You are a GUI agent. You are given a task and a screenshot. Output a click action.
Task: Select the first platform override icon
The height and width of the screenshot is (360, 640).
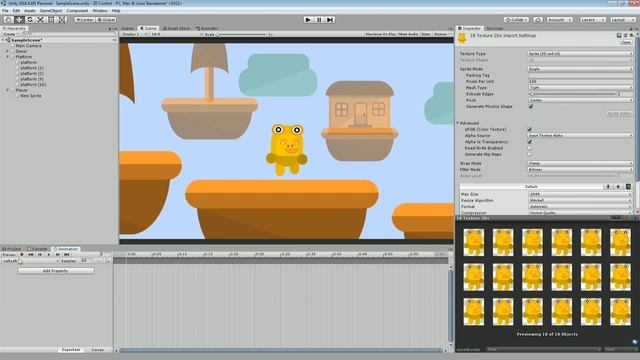point(608,187)
